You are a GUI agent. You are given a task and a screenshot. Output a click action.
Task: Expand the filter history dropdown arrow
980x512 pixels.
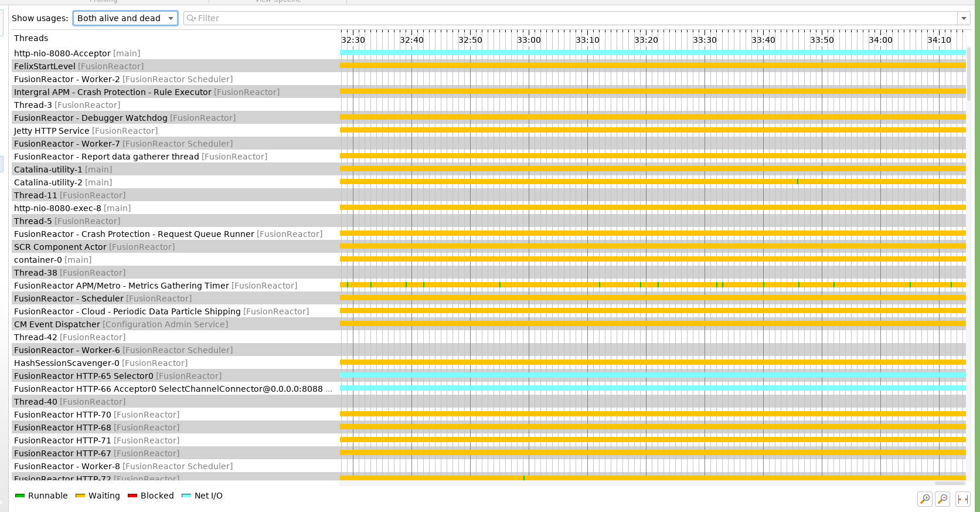964,18
